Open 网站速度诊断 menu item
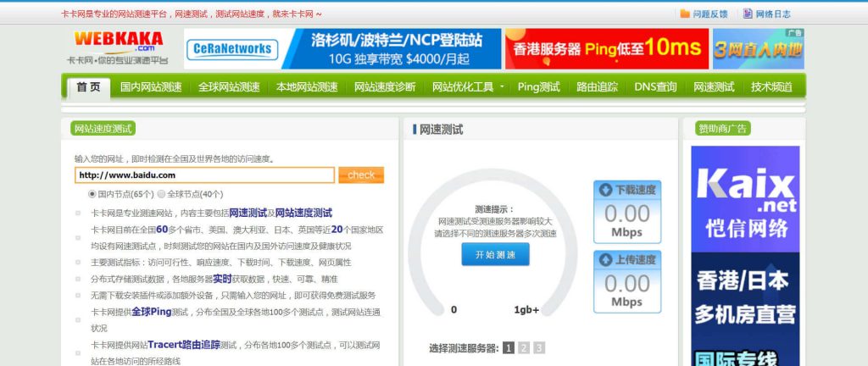The width and height of the screenshot is (868, 366). 385,86
